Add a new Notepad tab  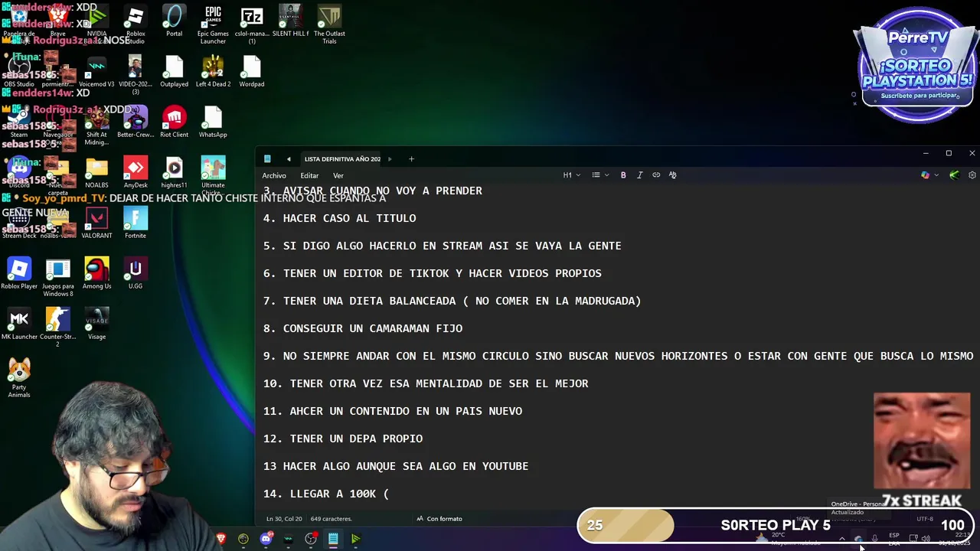(x=411, y=159)
